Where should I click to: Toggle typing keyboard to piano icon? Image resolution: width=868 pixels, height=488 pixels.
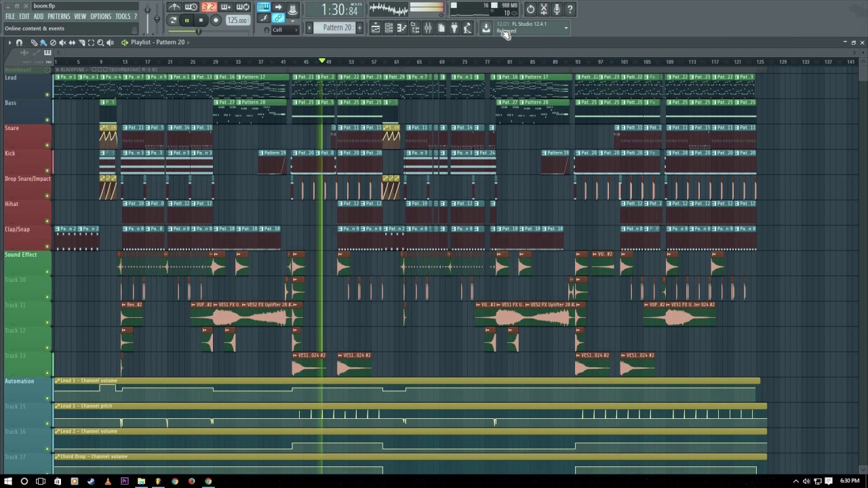[x=264, y=7]
